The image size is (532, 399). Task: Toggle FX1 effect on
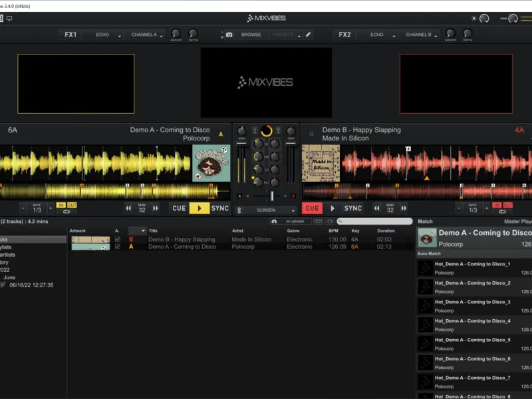coord(70,35)
